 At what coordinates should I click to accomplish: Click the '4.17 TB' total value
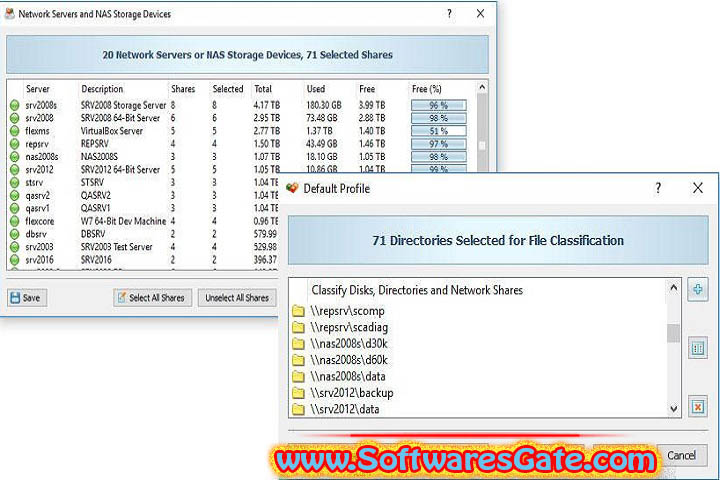(x=266, y=105)
